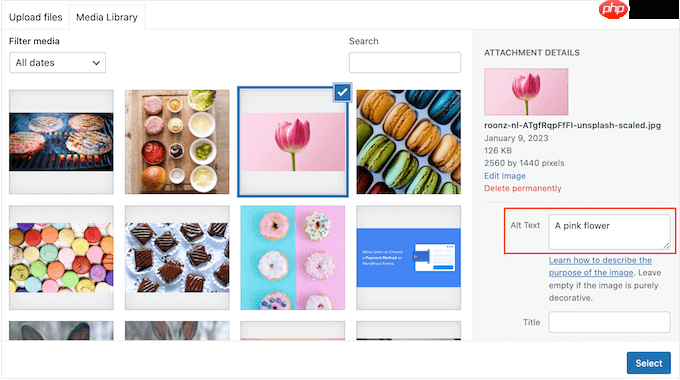Click the Edit Image link
This screenshot has height=380, width=680.
point(505,176)
